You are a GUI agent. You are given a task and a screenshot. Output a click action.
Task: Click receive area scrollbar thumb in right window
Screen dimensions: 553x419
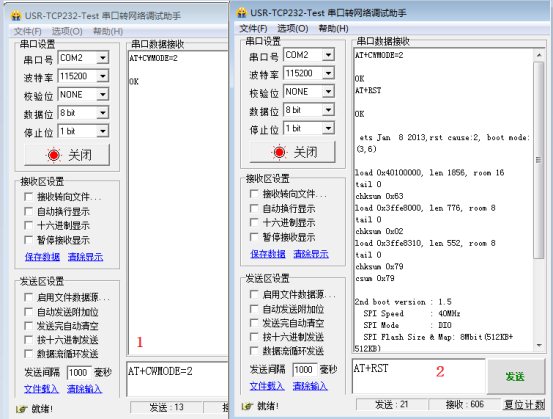[539, 160]
